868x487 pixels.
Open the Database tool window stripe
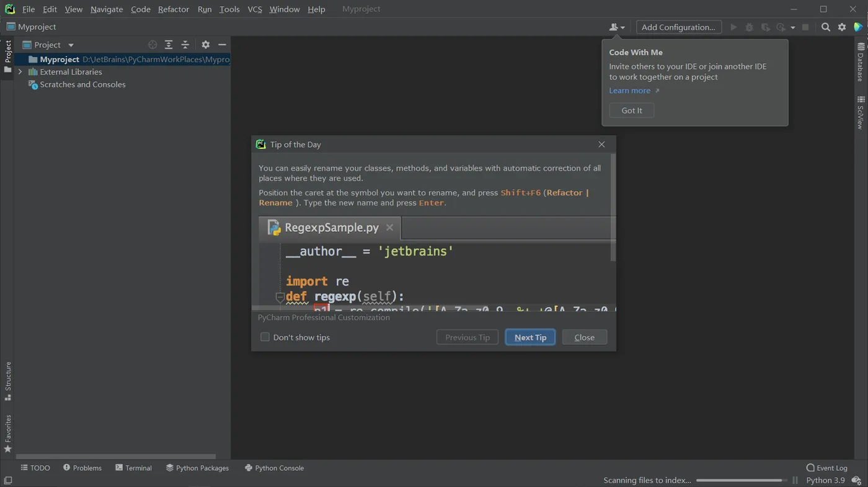(861, 63)
